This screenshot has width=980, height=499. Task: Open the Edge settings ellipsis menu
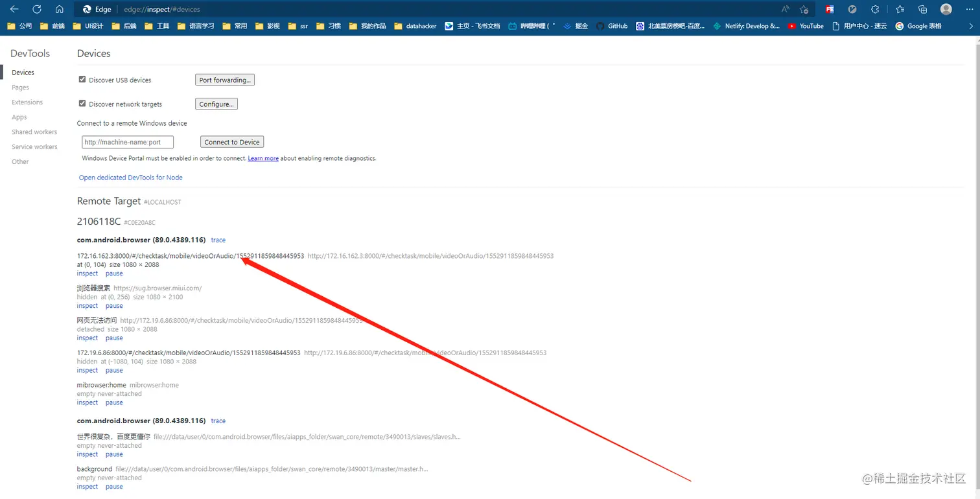point(968,9)
